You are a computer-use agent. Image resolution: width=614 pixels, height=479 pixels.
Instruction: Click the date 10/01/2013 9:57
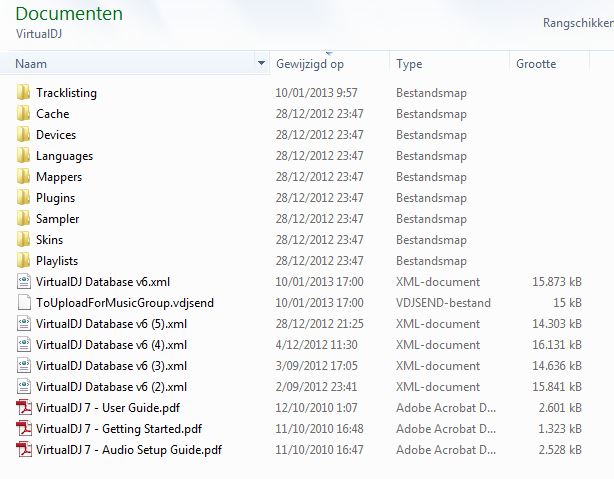(316, 93)
